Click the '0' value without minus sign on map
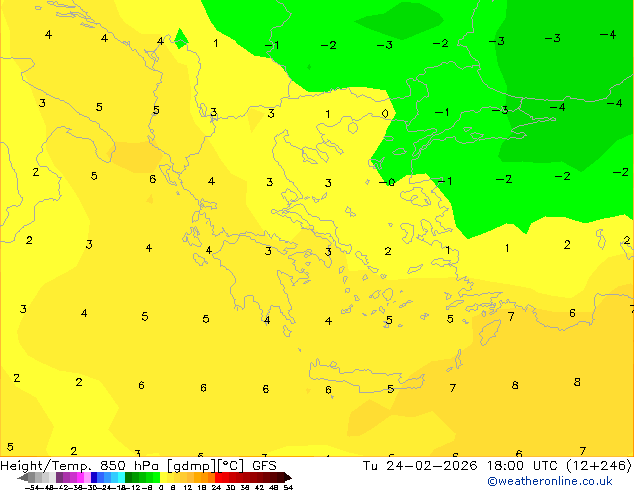The height and width of the screenshot is (490, 634). pos(385,114)
